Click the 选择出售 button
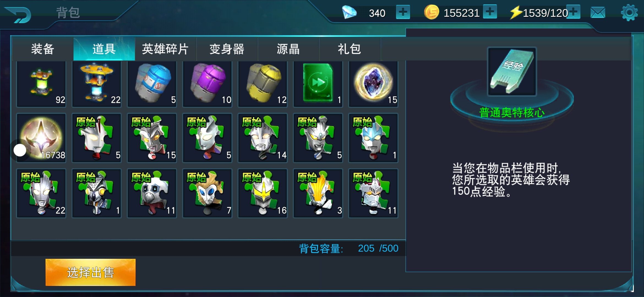The width and height of the screenshot is (644, 297). 91,272
